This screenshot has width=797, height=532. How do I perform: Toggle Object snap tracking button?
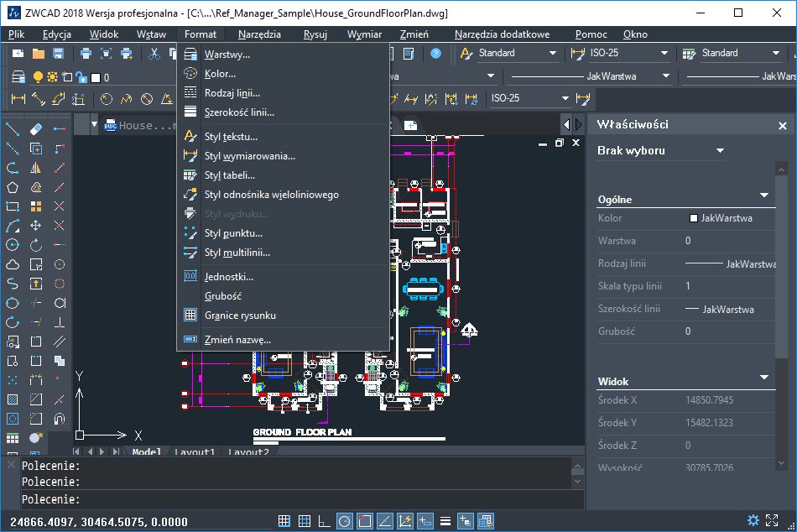pos(385,521)
